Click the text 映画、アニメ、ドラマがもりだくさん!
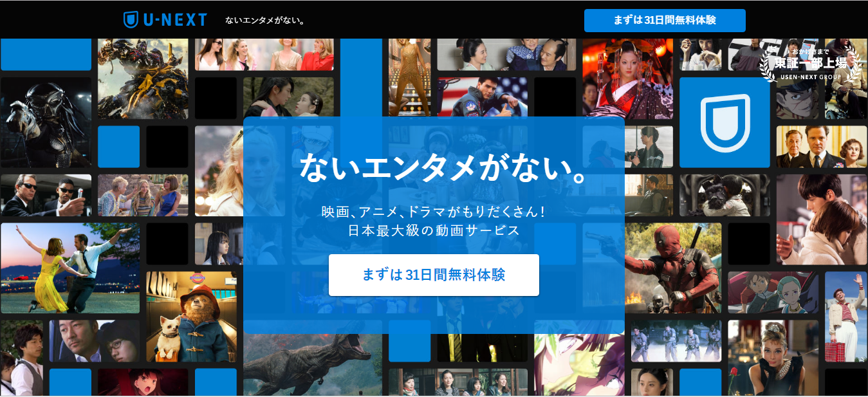The width and height of the screenshot is (868, 397). click(434, 211)
